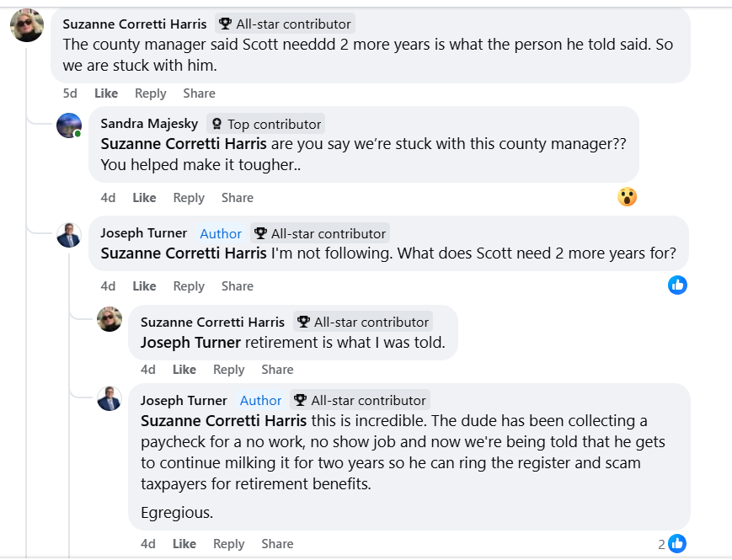Click the 'Top contributor' badge next to Sandra
Image resolution: width=732 pixels, height=560 pixels.
(266, 124)
